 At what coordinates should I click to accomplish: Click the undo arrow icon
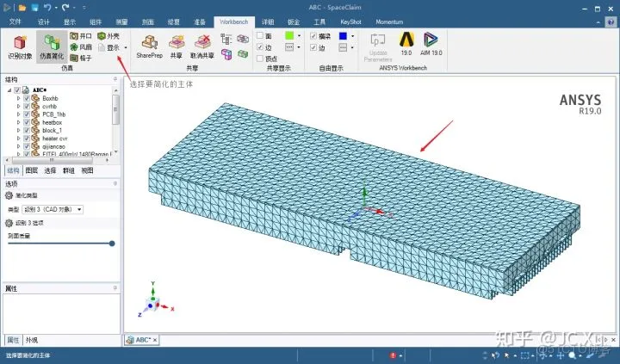(47, 8)
